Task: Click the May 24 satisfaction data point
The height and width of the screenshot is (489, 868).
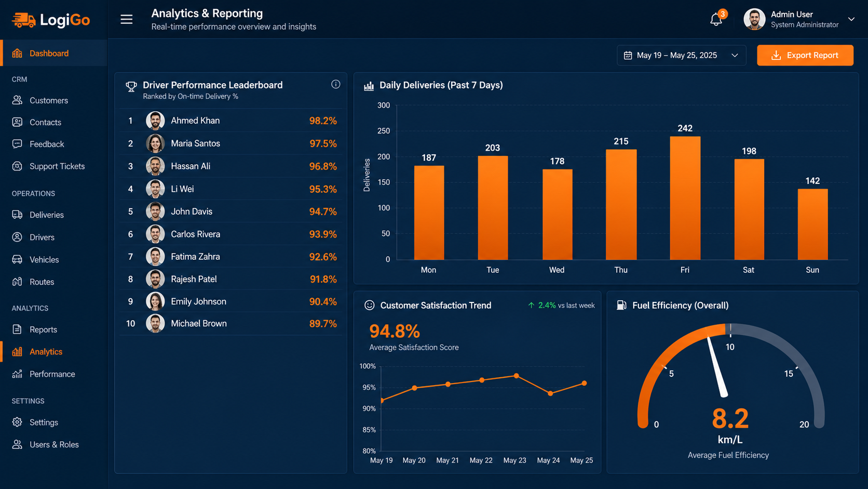Action: (550, 393)
